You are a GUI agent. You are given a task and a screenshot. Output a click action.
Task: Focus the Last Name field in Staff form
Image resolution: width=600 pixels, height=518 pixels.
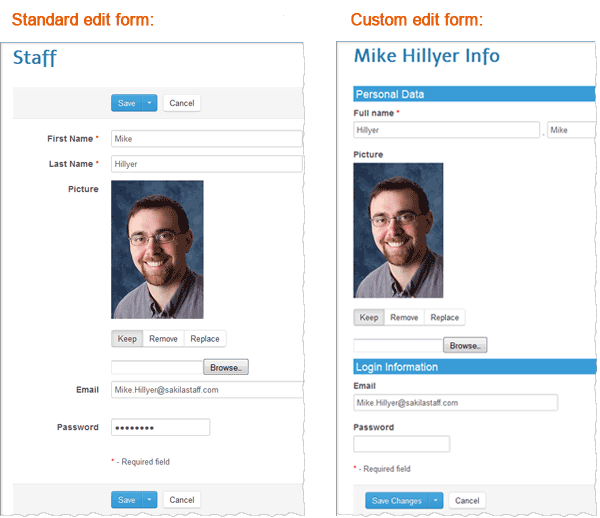coord(206,164)
